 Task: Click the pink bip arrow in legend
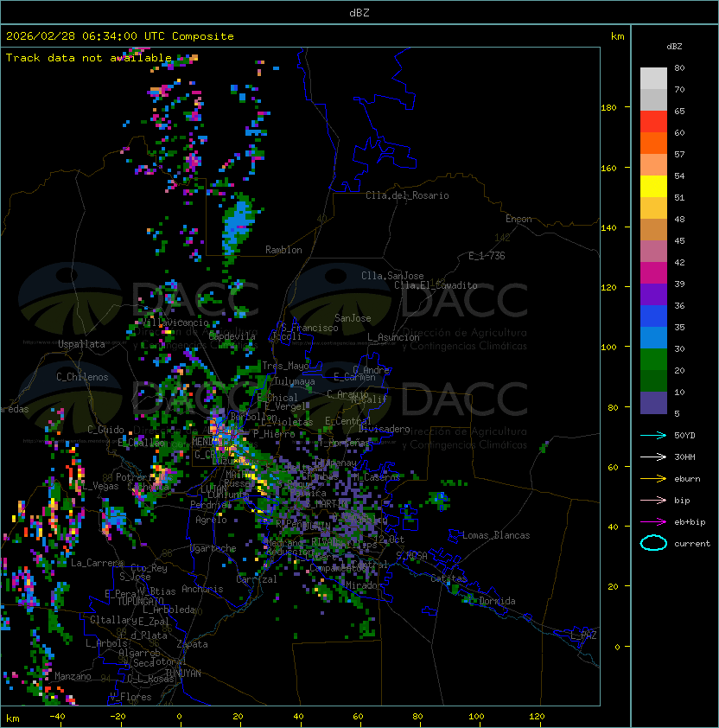coord(653,500)
